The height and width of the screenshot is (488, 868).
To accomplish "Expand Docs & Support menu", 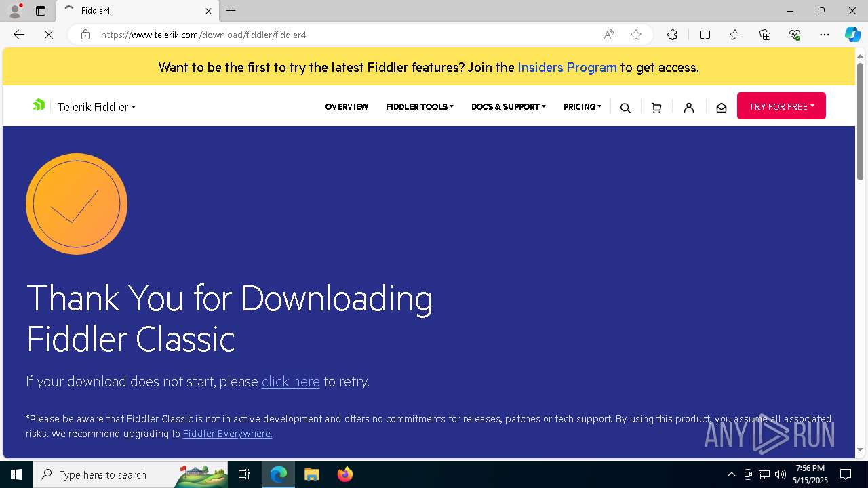I will (x=509, y=107).
